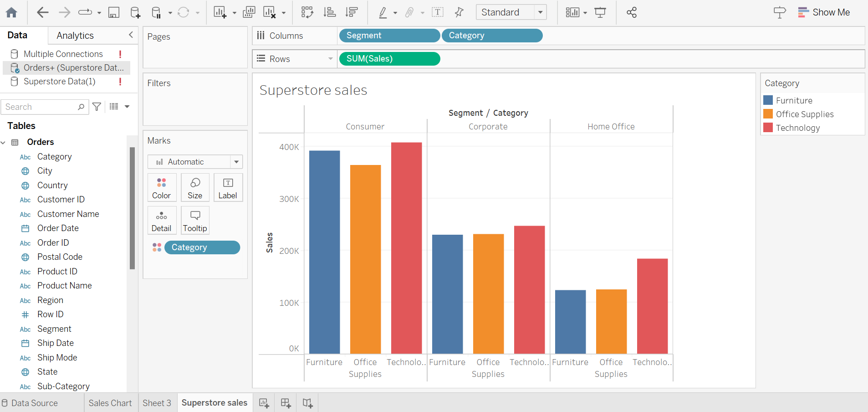Click the Redo forward arrow
Screen dimensions: 868x412
[x=64, y=12]
